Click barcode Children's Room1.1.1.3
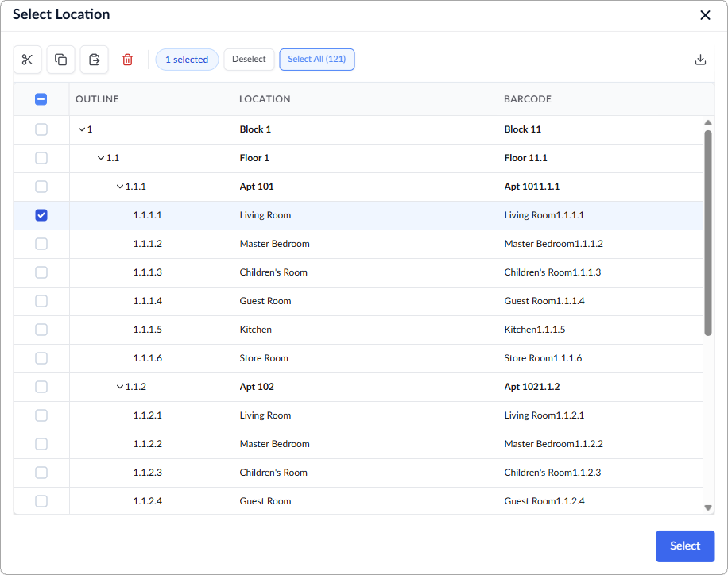728x575 pixels. (x=552, y=272)
